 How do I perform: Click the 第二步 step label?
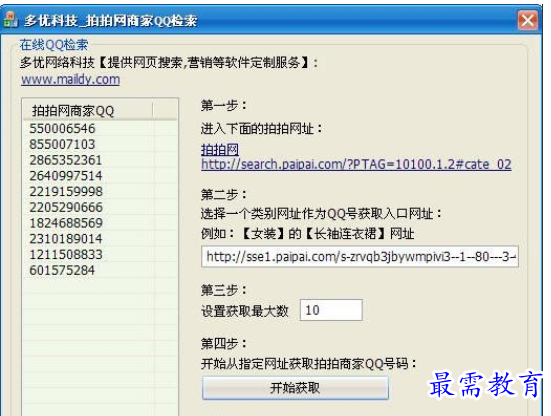(223, 194)
